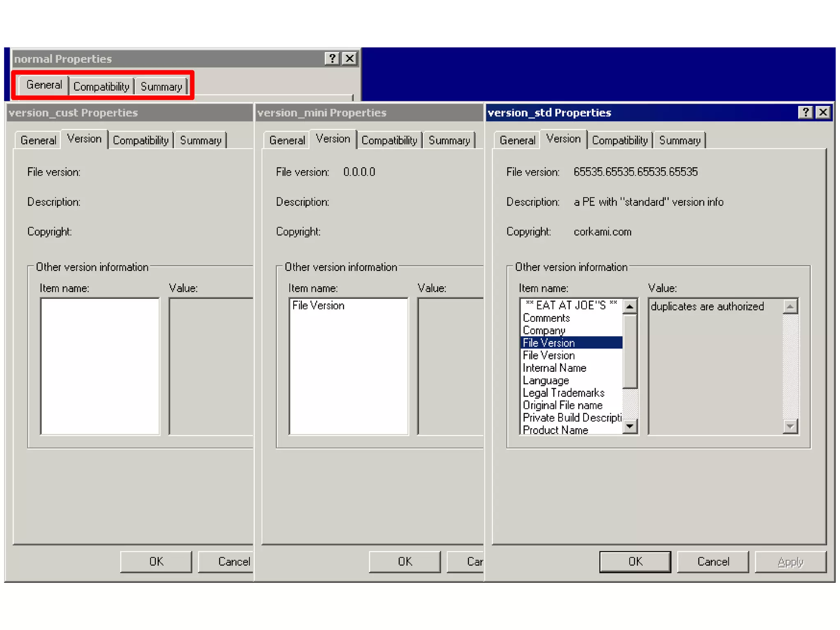Select 'Comments' entry in item list
Viewport: 840px width, 630px height.
[x=546, y=318]
